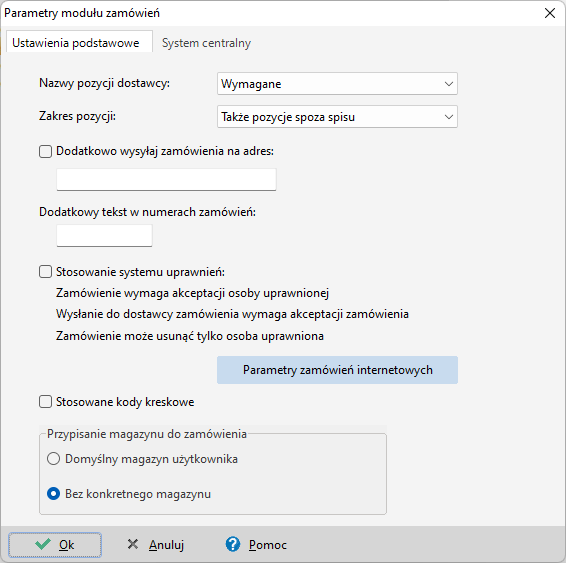Select Bez konkretnego magazynu radio button
This screenshot has height=563, width=566.
tap(53, 493)
